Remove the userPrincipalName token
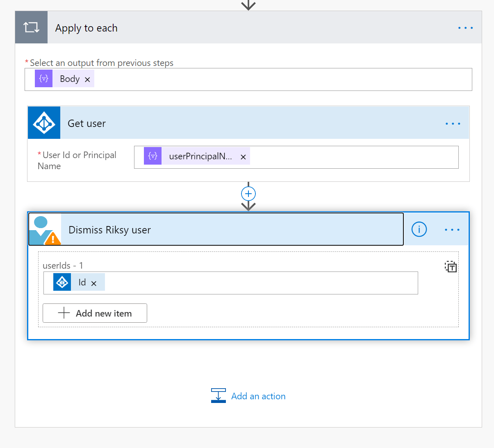 (243, 157)
